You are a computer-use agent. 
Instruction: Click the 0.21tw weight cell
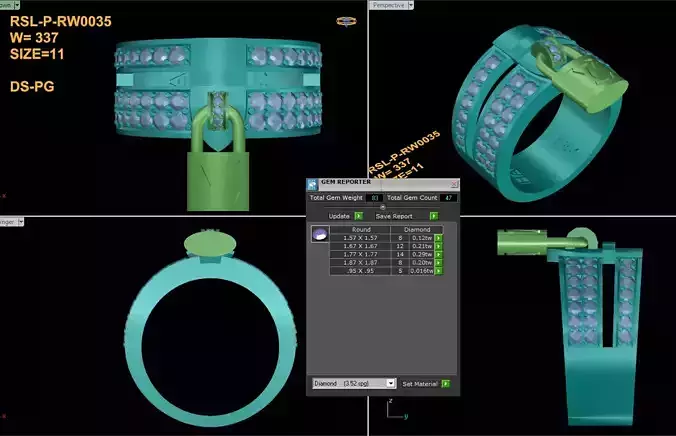422,246
